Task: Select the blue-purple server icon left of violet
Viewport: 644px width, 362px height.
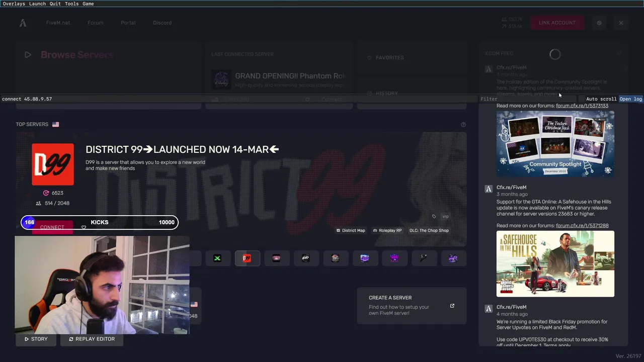Action: [365, 258]
